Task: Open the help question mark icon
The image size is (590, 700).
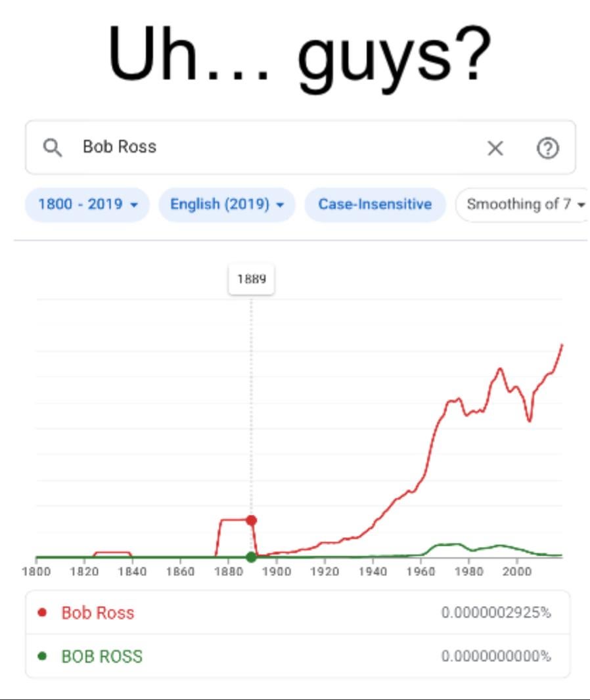Action: point(548,148)
